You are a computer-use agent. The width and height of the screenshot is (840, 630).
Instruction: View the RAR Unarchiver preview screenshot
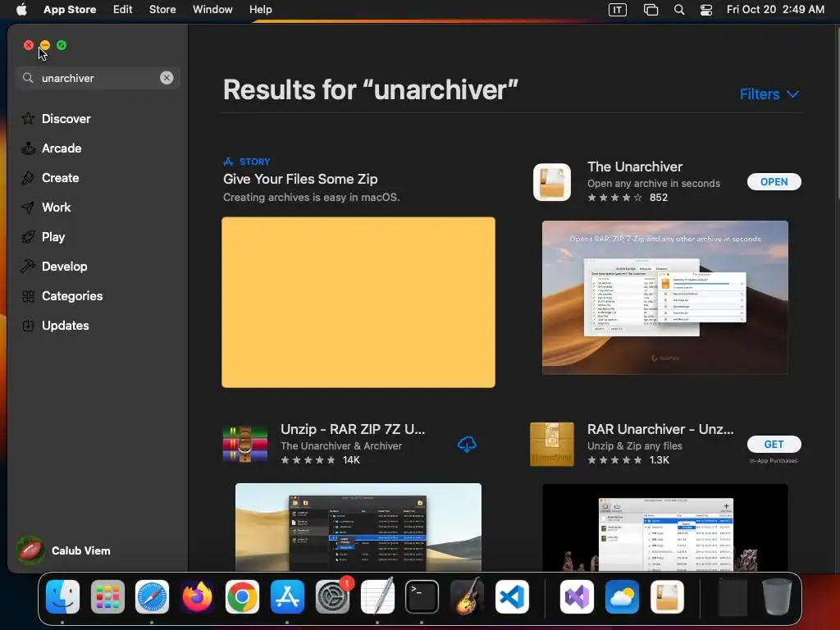(664, 527)
